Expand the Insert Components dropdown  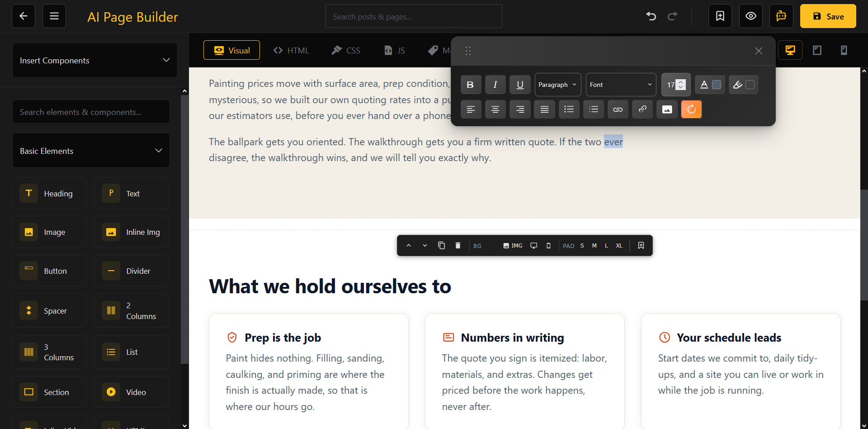pos(95,60)
